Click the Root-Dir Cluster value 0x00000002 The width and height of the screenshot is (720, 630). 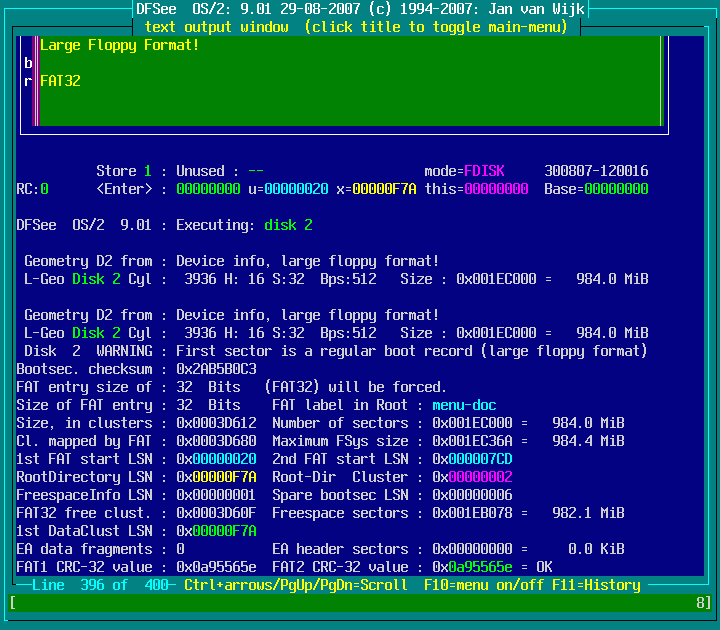[x=472, y=477]
